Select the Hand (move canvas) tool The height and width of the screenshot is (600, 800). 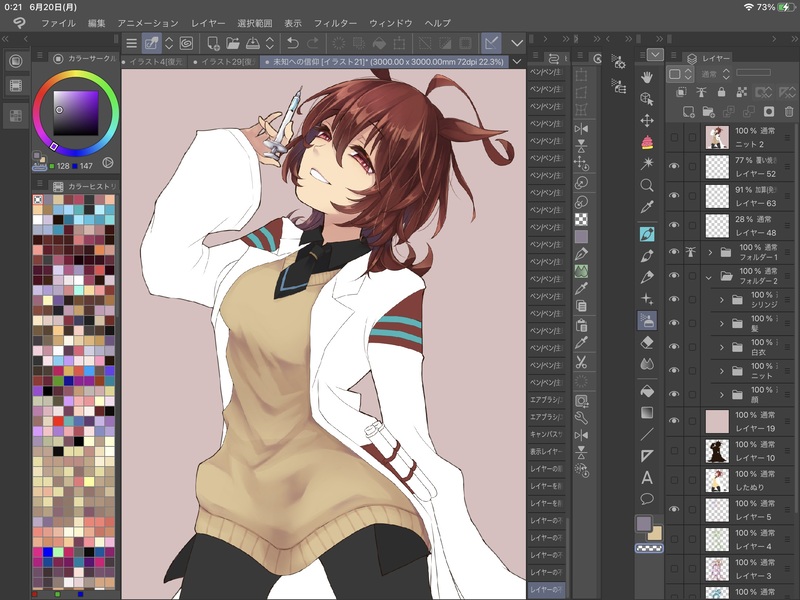647,76
